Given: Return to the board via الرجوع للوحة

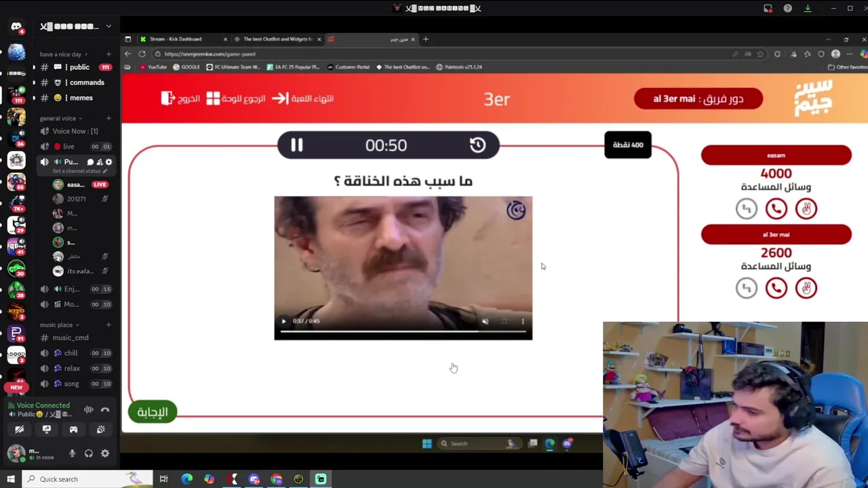Looking at the screenshot, I should (x=236, y=98).
